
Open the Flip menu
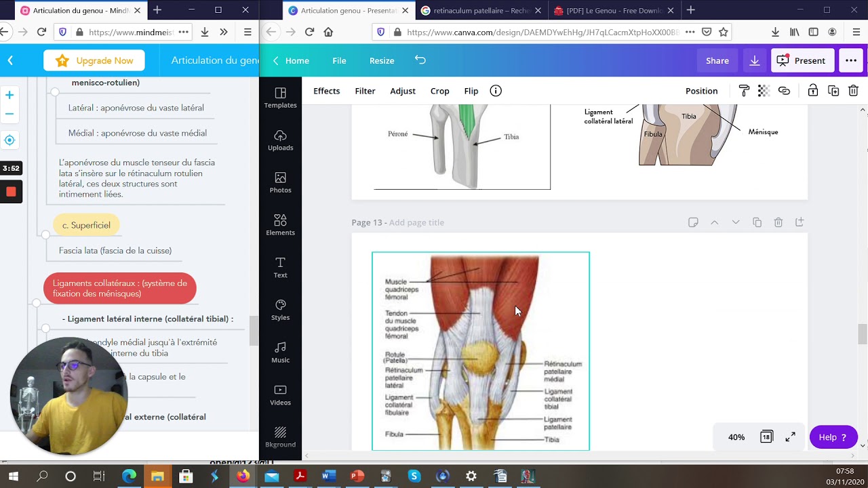pyautogui.click(x=471, y=91)
